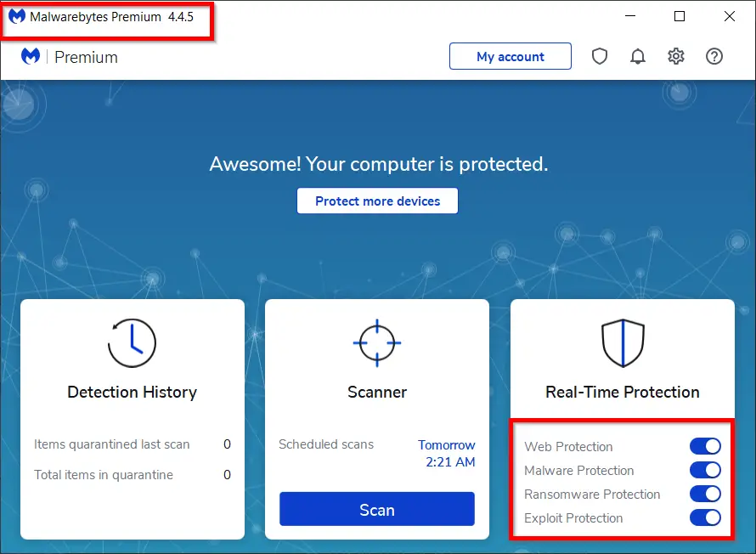
Task: Click Web Protection label text
Action: (568, 446)
